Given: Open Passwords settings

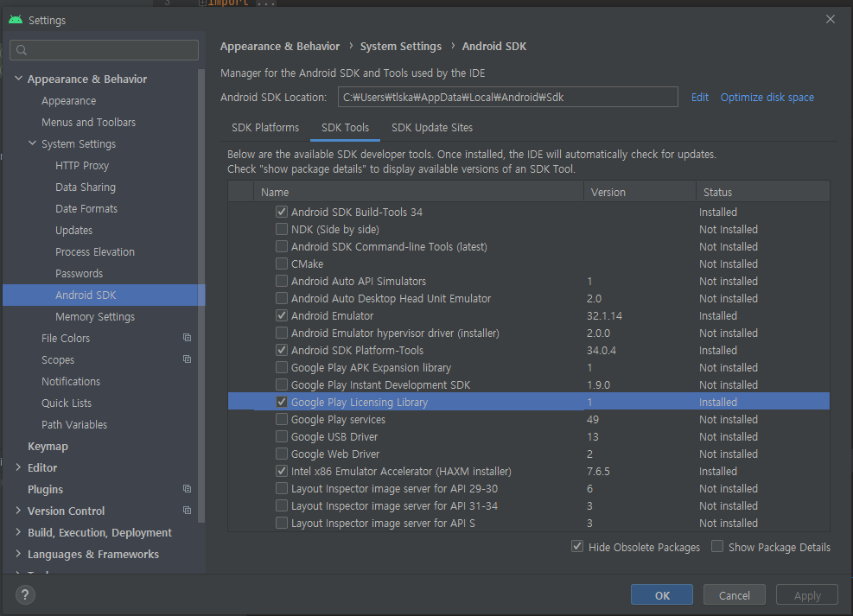Looking at the screenshot, I should tap(79, 274).
